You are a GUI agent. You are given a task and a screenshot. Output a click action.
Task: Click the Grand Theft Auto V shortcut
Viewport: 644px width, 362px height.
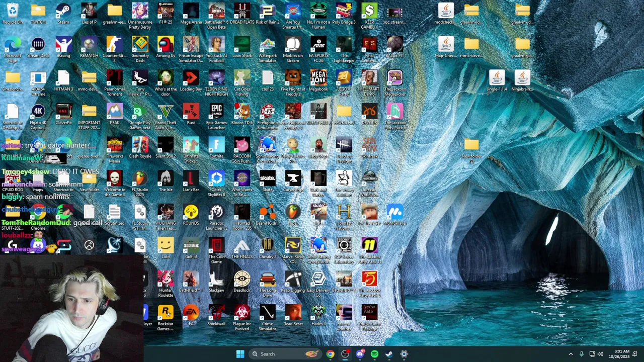[x=166, y=117]
